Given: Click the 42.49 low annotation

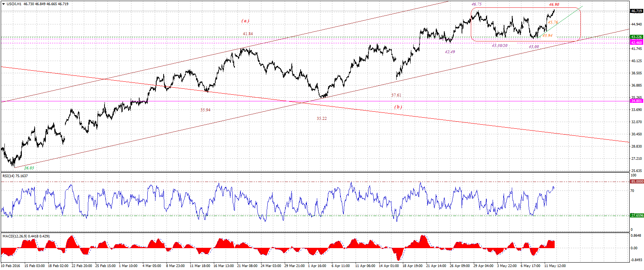Looking at the screenshot, I should coord(450,52).
